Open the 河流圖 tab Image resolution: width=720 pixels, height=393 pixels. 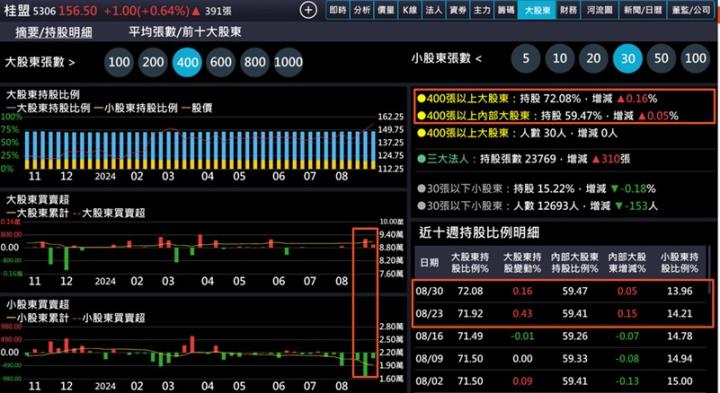[599, 10]
